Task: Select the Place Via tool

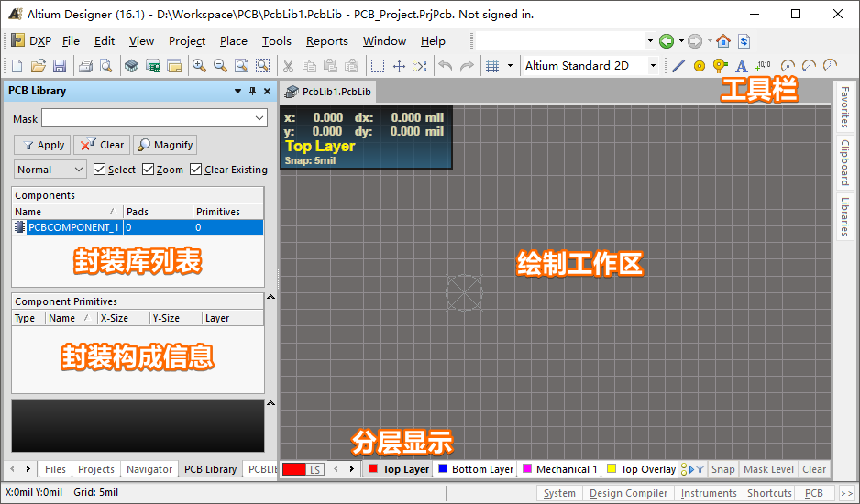Action: (720, 66)
